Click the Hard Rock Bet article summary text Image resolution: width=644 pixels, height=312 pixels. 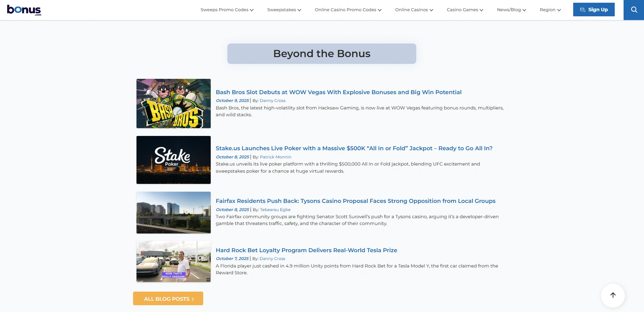coord(357,269)
